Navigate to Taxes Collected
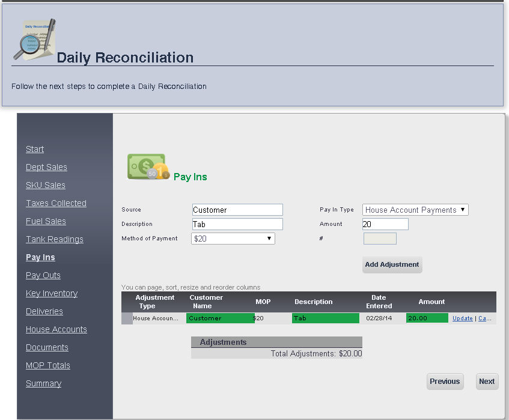 pyautogui.click(x=56, y=203)
